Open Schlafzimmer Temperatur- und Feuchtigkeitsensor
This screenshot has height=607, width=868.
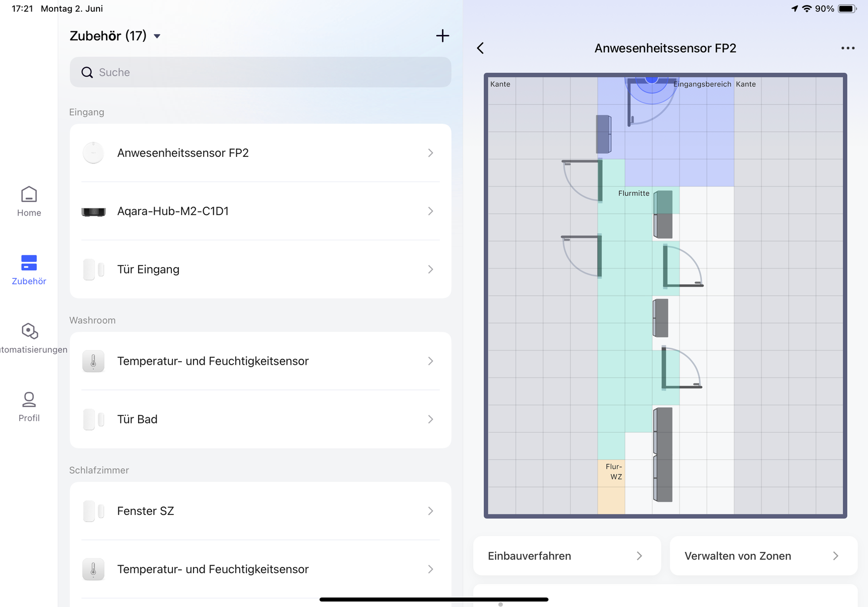coord(260,569)
